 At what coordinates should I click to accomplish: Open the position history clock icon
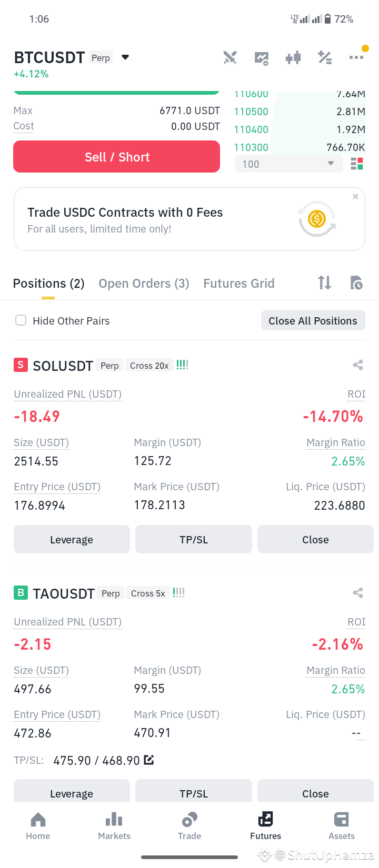[356, 283]
